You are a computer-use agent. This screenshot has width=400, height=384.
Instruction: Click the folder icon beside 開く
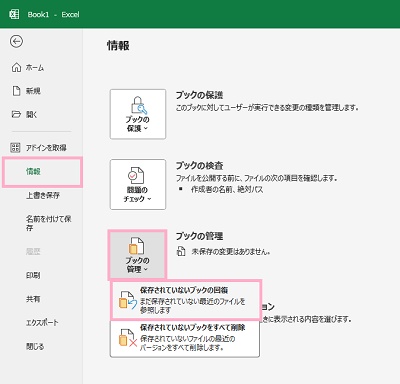16,114
